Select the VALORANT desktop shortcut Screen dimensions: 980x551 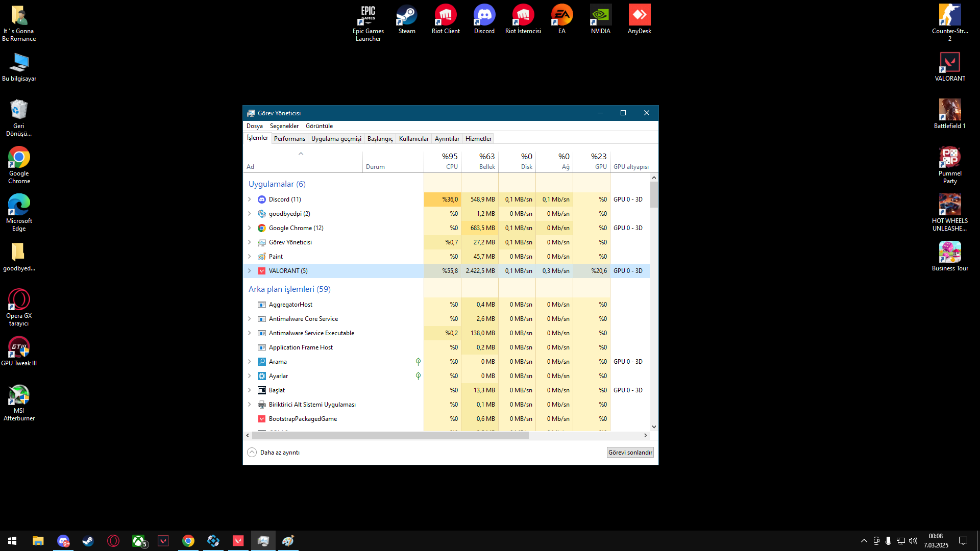click(x=950, y=67)
